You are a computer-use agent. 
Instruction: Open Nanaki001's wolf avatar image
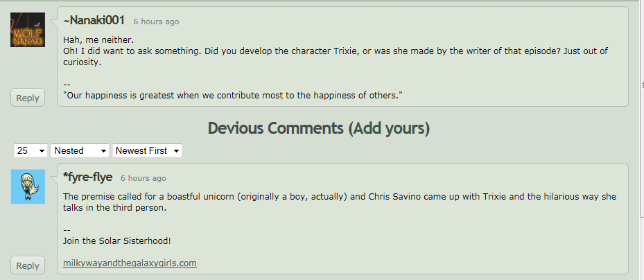tap(28, 30)
